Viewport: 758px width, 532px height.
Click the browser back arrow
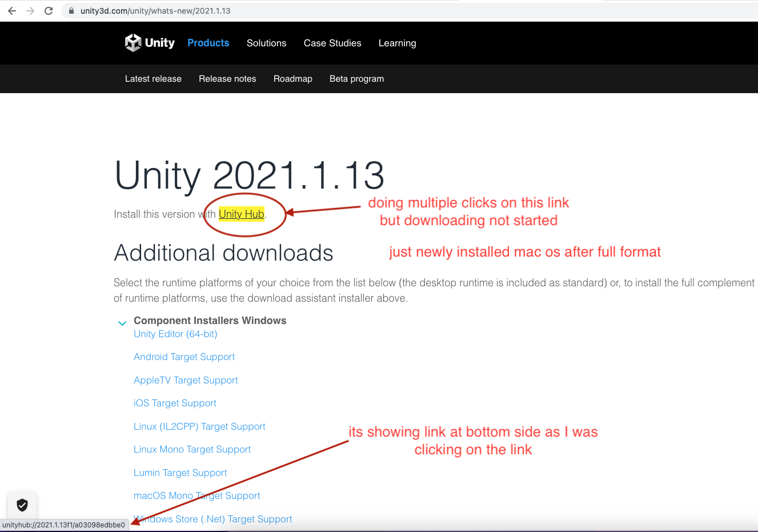point(12,11)
